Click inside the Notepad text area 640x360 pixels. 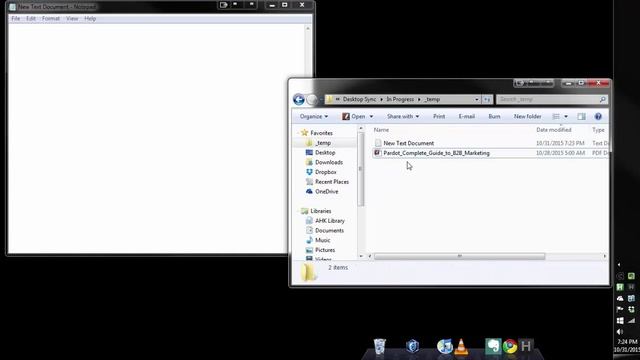(x=156, y=138)
